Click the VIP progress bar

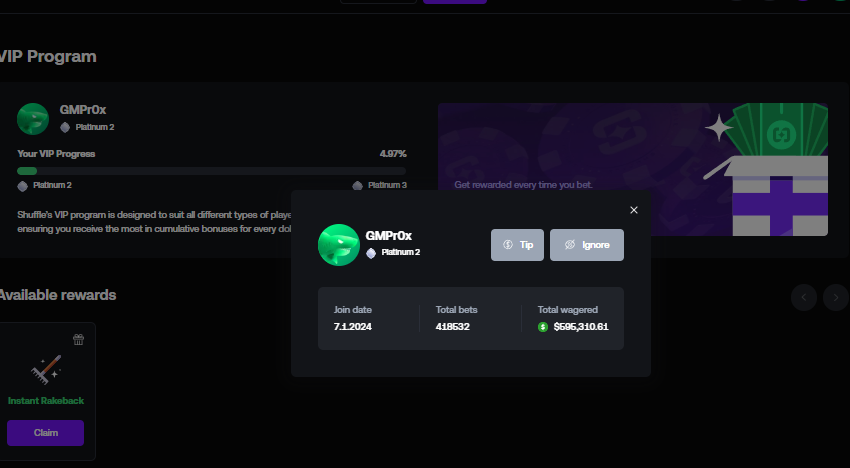(211, 171)
